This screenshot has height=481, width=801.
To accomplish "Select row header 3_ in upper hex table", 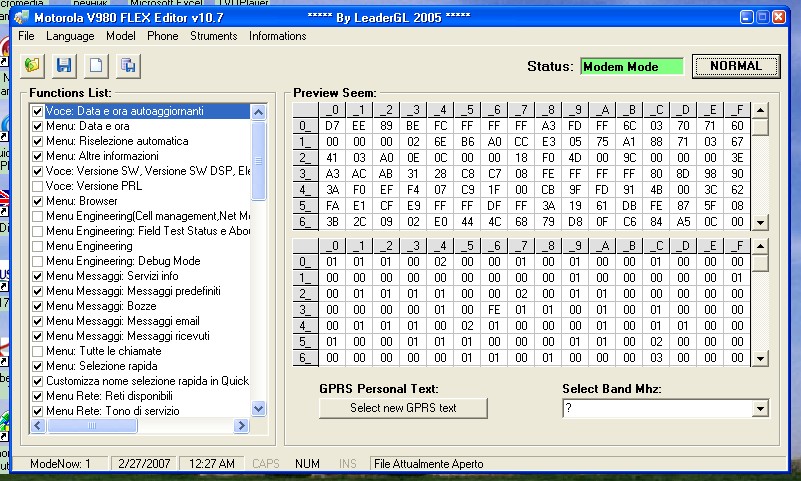I will (x=305, y=174).
